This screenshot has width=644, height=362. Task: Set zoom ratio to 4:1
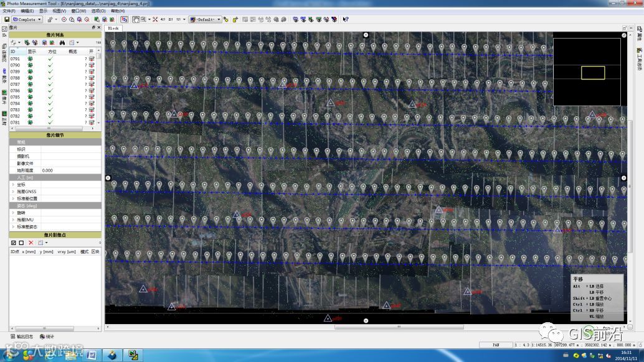pos(163,19)
